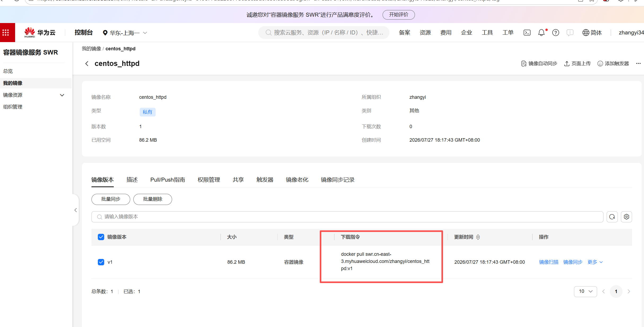This screenshot has width=644, height=327.
Task: Open the Pull/Push指南 tab
Action: coord(168,180)
